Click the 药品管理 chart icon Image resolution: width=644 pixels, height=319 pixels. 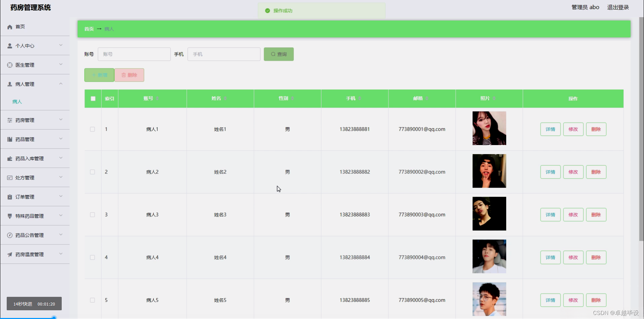[x=9, y=139]
